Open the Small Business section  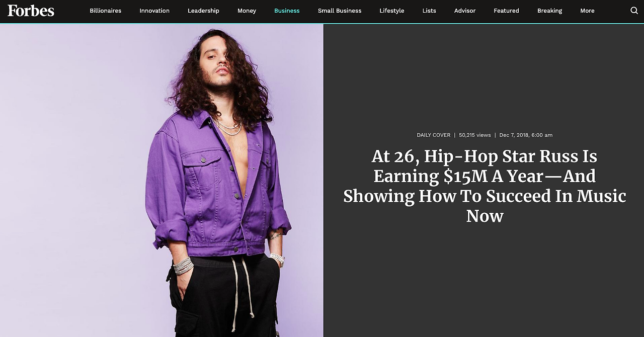[340, 11]
